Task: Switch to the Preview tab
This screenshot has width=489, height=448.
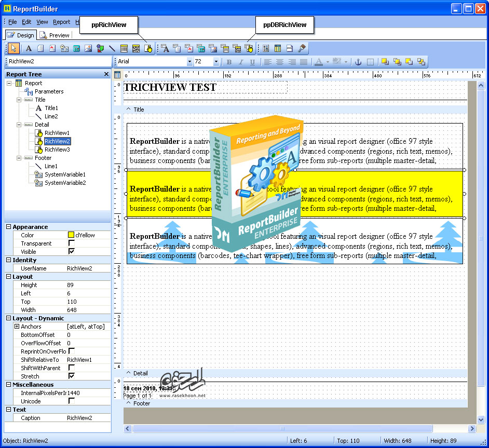Action: pos(55,35)
